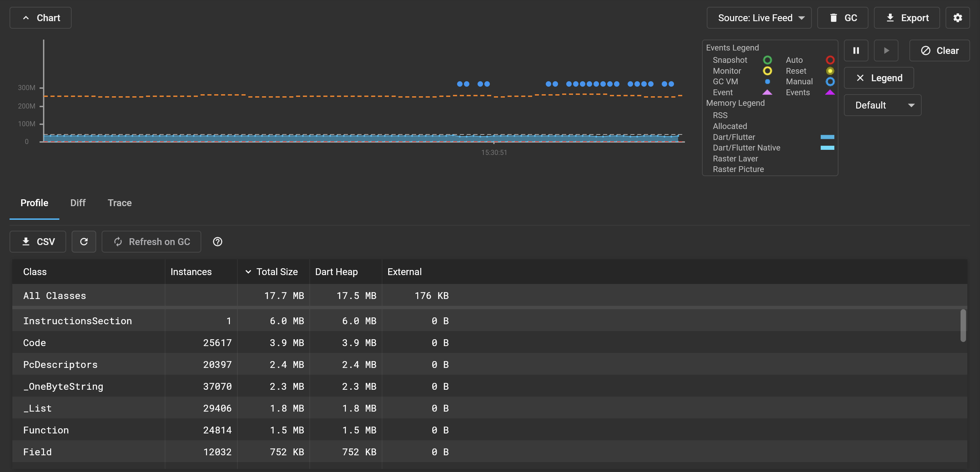The height and width of the screenshot is (472, 980).
Task: Select the InstructionsSection class row
Action: coord(489,321)
